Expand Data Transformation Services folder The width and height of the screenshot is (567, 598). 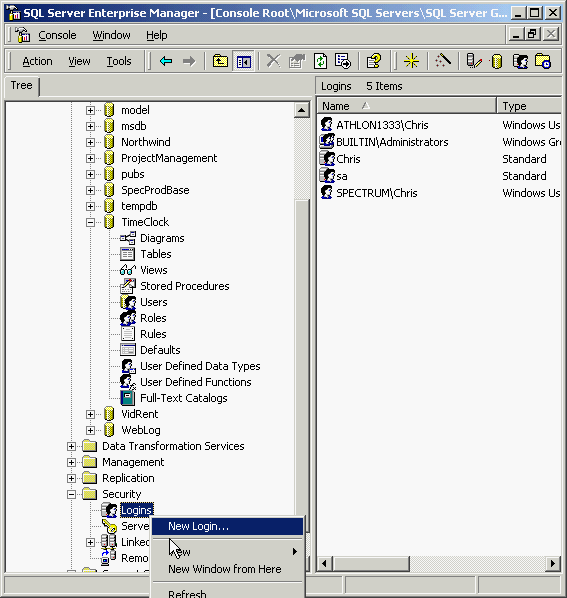tap(71, 446)
